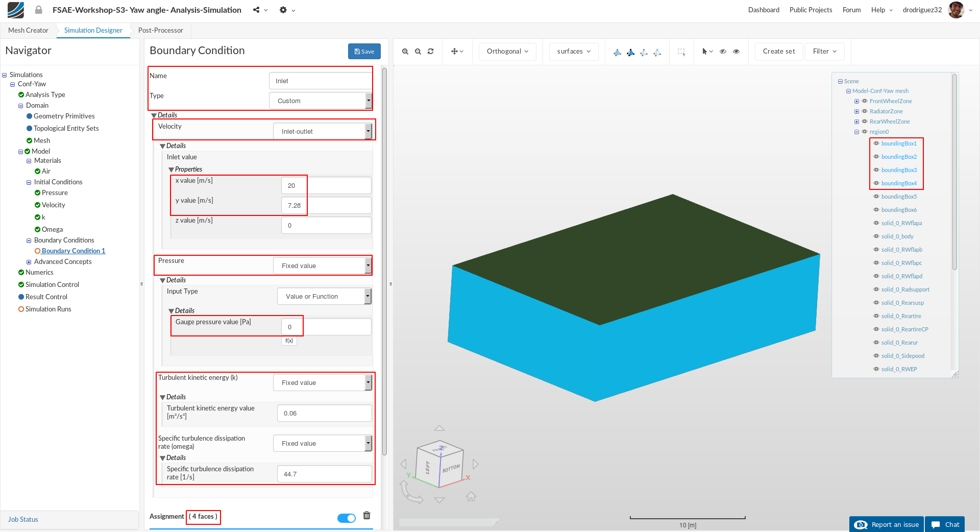Image resolution: width=980 pixels, height=532 pixels.
Task: Click the zoom in magnifier icon
Action: (x=405, y=52)
